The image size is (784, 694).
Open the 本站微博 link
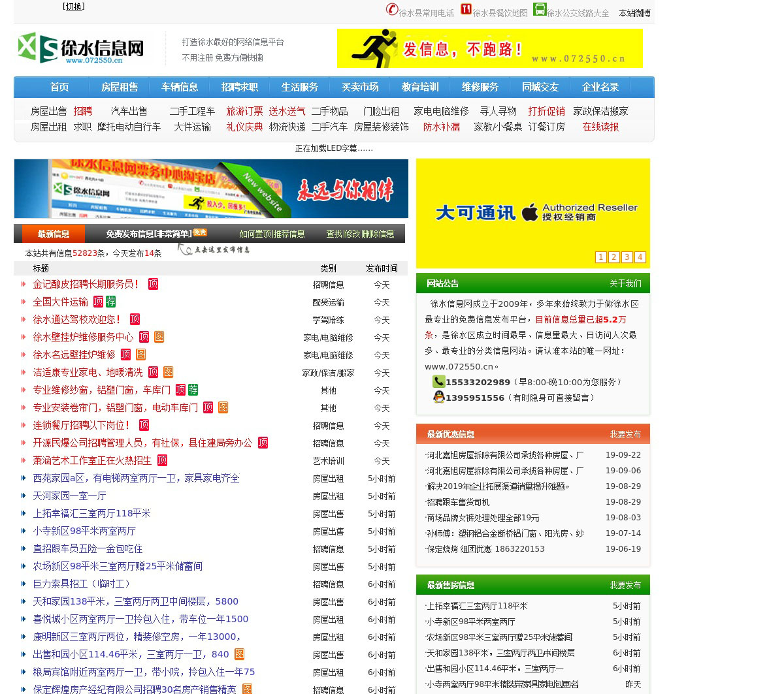634,13
